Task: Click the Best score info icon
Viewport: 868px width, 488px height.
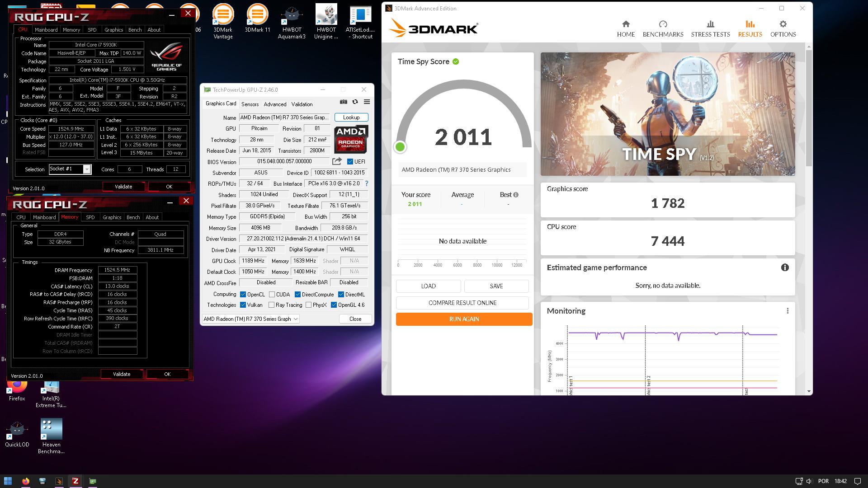Action: point(516,195)
